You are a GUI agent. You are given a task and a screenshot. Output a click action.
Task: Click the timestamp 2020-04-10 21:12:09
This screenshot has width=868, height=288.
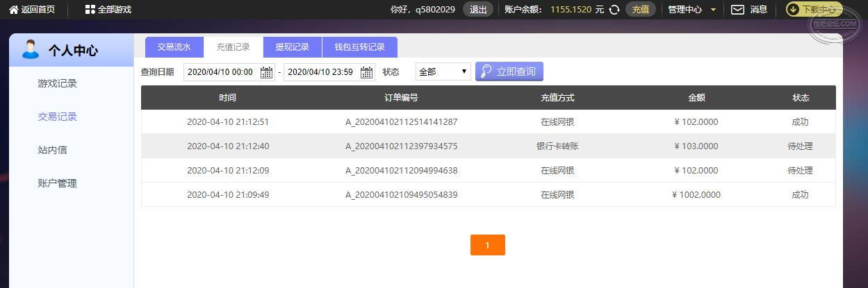(228, 171)
